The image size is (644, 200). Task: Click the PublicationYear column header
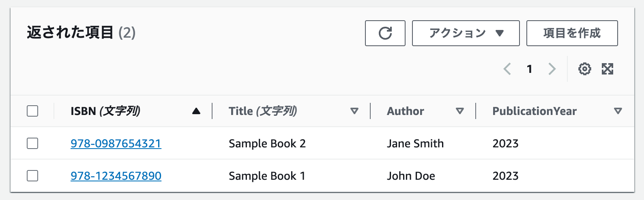(535, 111)
